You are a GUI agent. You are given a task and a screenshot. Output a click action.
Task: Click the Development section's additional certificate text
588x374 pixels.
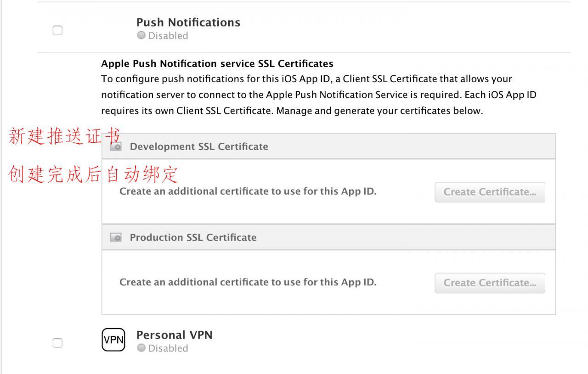(x=248, y=191)
